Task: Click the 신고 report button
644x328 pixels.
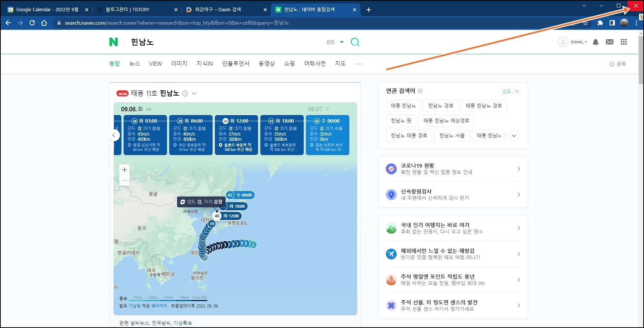Action: coord(507,92)
